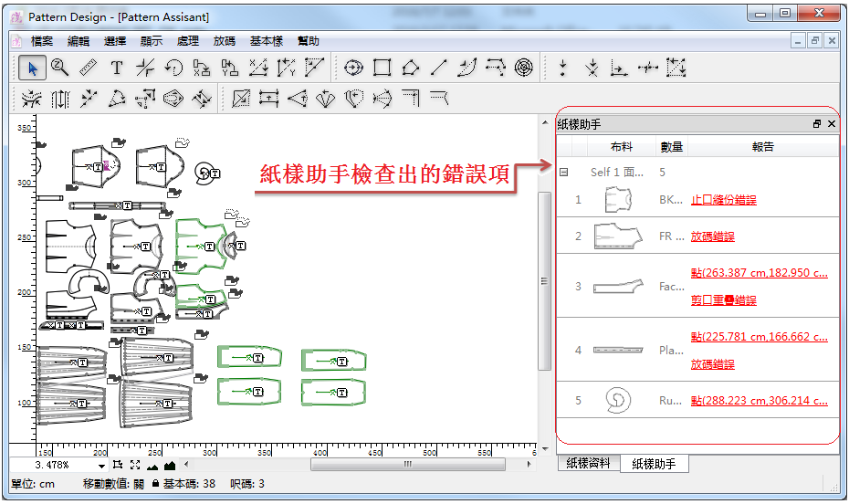Open 剪口重疊錯誤 link for piece 3
This screenshot has height=504, width=849.
tap(723, 300)
